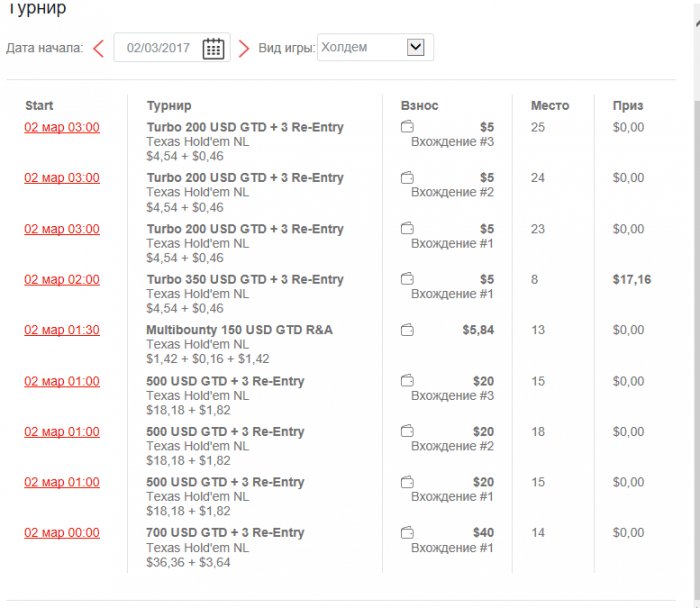Viewport: 700px width, 608px height.
Task: Click wallet icon for 700 USD GTD row
Action: click(407, 533)
